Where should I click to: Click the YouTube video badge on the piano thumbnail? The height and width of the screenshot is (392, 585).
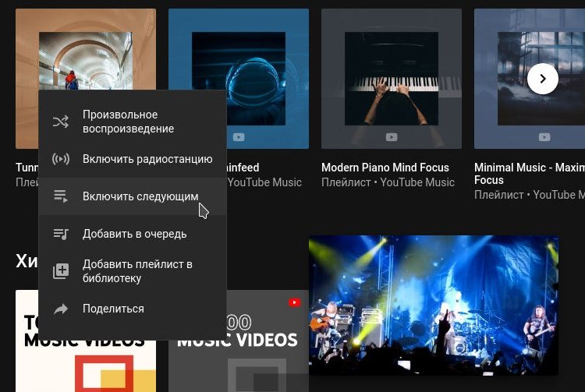pos(392,137)
